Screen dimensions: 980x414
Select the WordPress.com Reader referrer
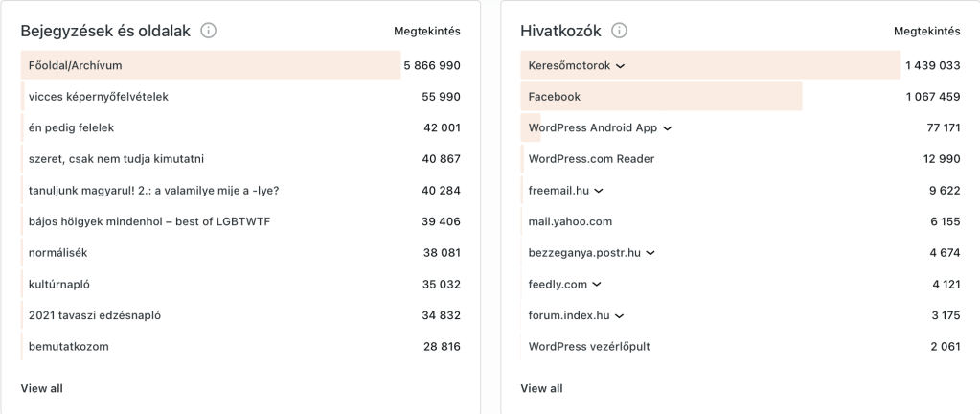point(591,159)
